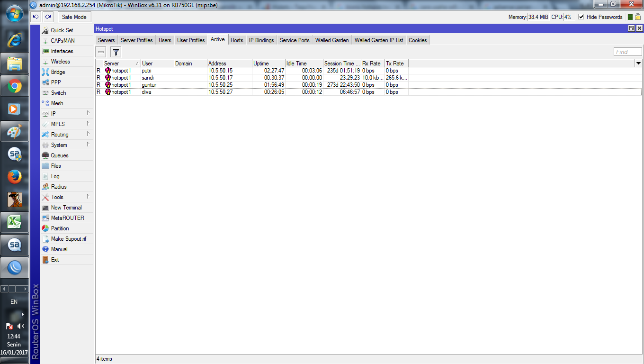
Task: Click address 10.5.50.17 cell
Action: (221, 78)
